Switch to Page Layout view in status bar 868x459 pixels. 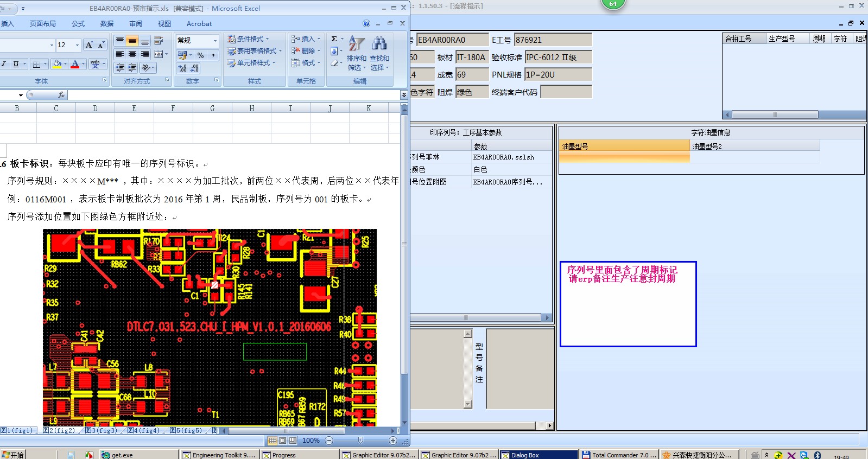(x=283, y=441)
